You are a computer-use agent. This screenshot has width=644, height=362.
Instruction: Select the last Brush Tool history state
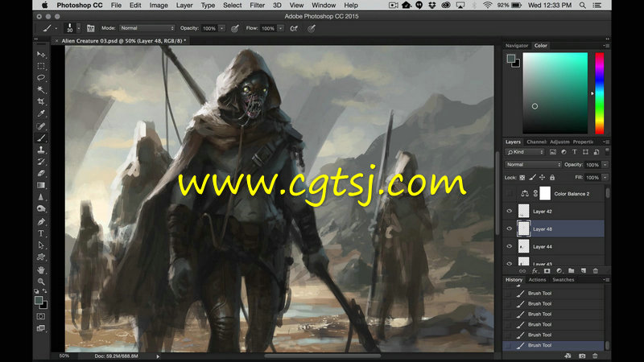(x=554, y=345)
